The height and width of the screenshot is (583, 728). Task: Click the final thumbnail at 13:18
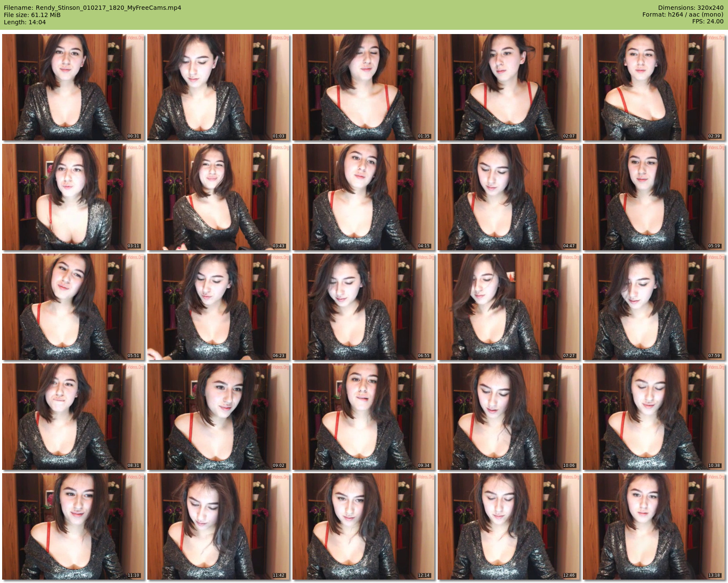coord(654,526)
